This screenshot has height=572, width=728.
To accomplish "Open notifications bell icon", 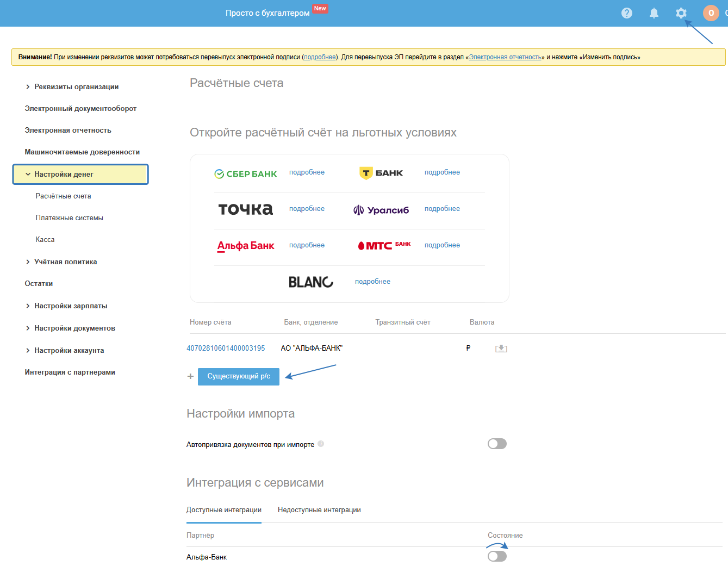I will click(654, 13).
